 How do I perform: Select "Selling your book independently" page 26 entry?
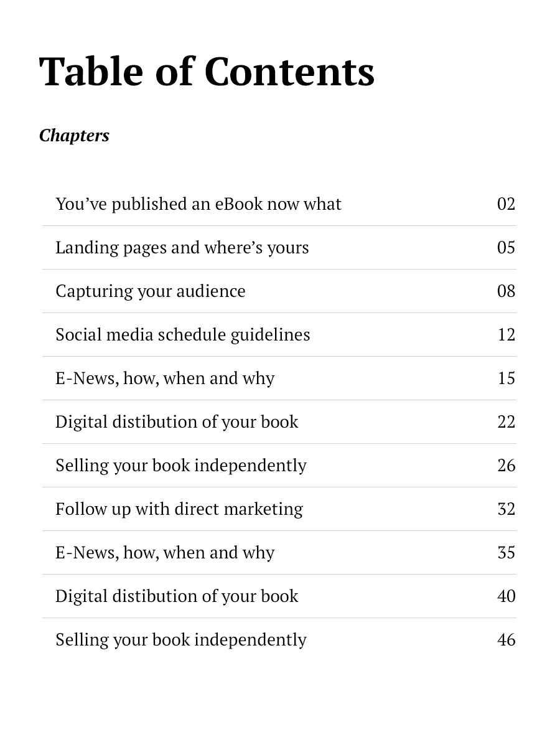click(181, 466)
